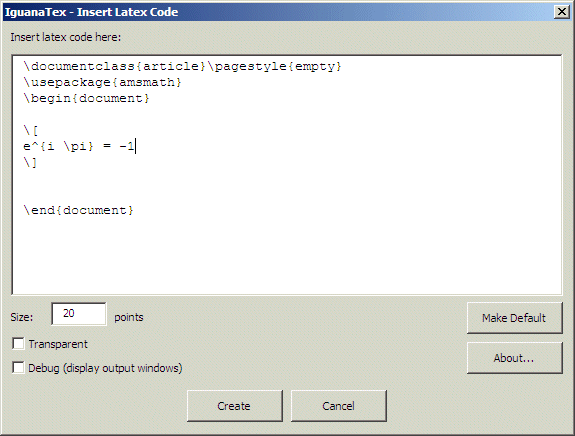Viewport: 575px width, 436px height.
Task: Click the \] closing math delimiter line
Action: click(30, 162)
